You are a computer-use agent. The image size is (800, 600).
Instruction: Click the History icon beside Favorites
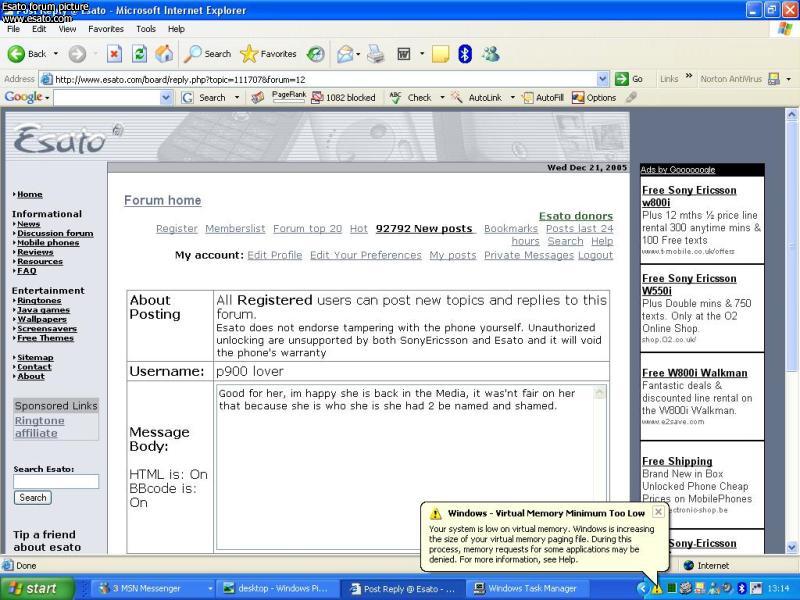pyautogui.click(x=316, y=54)
